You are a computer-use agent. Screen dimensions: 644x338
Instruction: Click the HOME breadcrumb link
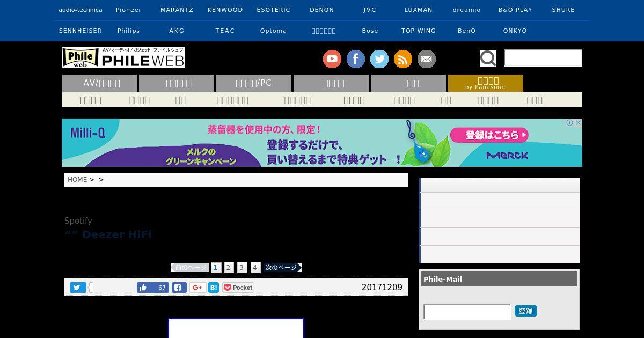[77, 180]
